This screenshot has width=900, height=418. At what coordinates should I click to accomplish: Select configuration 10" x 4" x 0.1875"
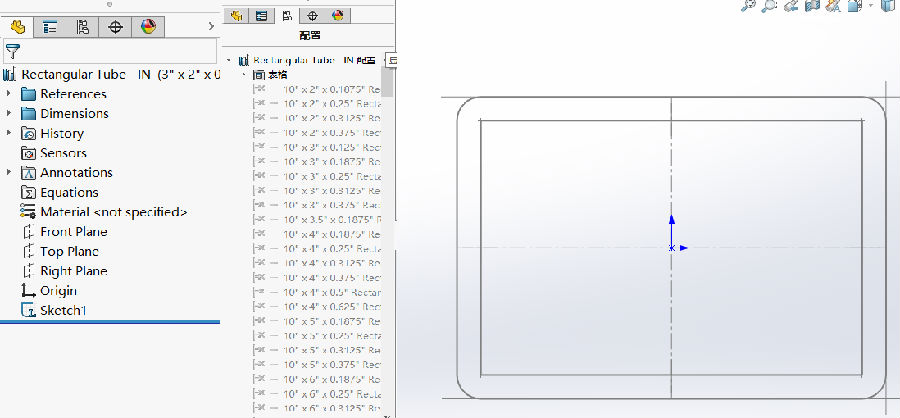317,234
